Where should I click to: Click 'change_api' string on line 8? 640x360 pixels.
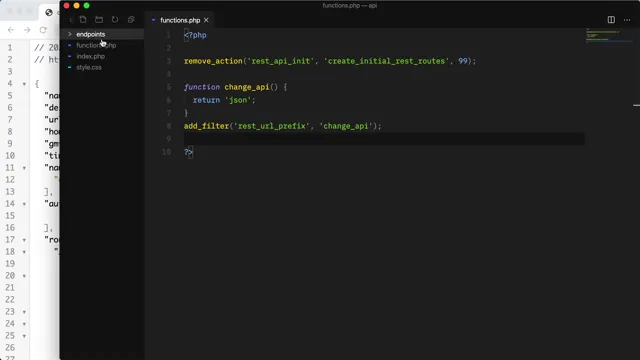pos(346,126)
